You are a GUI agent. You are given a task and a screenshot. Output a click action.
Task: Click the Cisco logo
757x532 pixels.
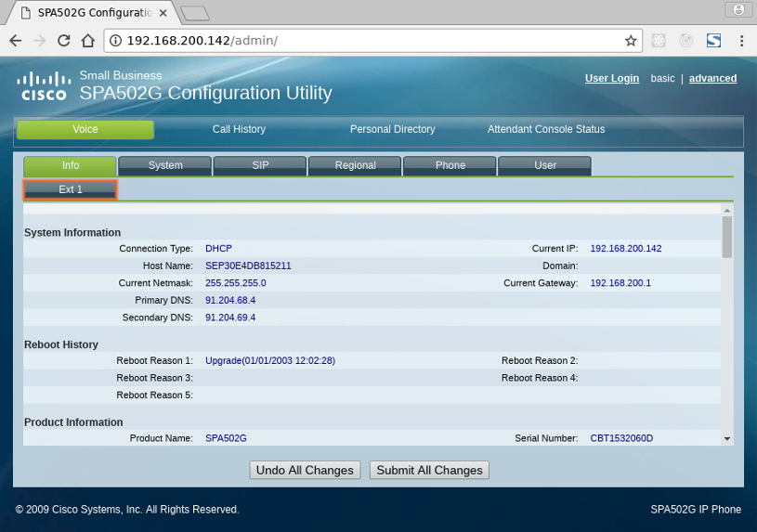pos(44,86)
